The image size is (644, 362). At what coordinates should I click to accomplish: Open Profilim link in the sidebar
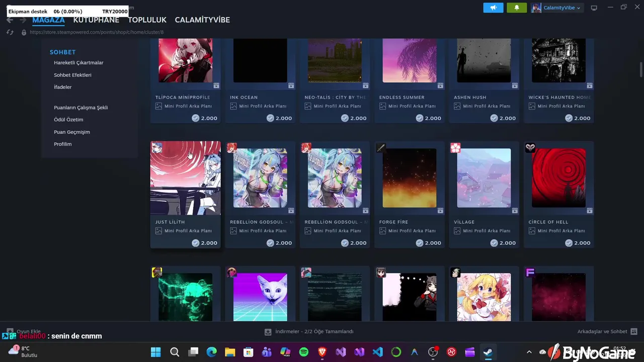pos(63,144)
